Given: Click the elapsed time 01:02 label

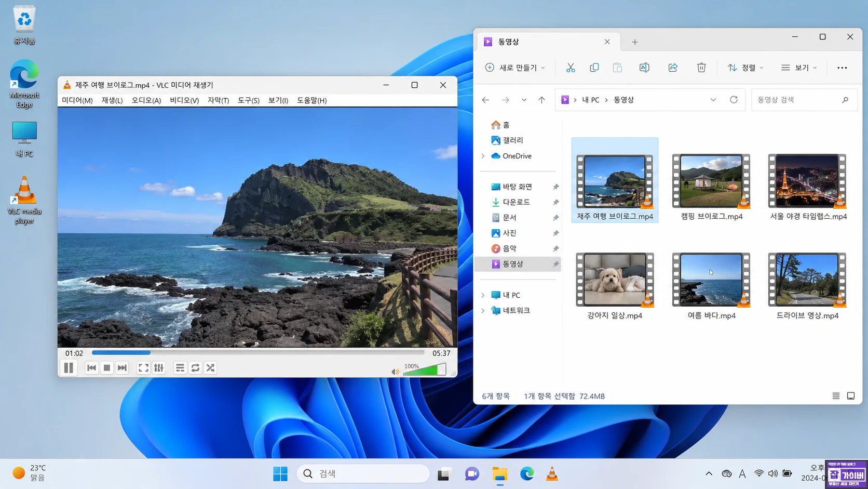Looking at the screenshot, I should pyautogui.click(x=74, y=353).
